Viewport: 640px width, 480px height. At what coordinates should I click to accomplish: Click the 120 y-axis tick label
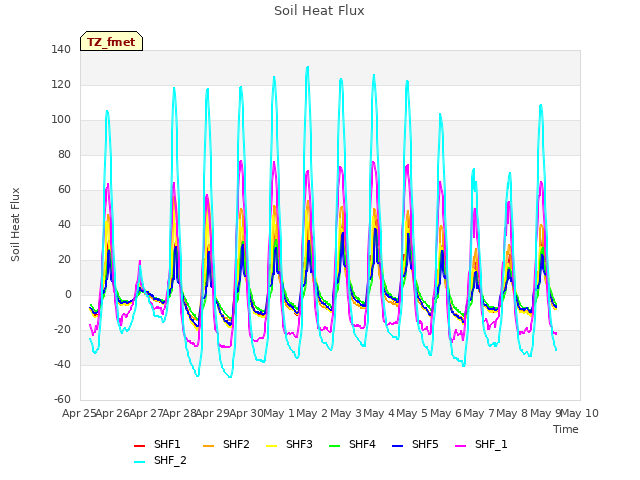(61, 84)
